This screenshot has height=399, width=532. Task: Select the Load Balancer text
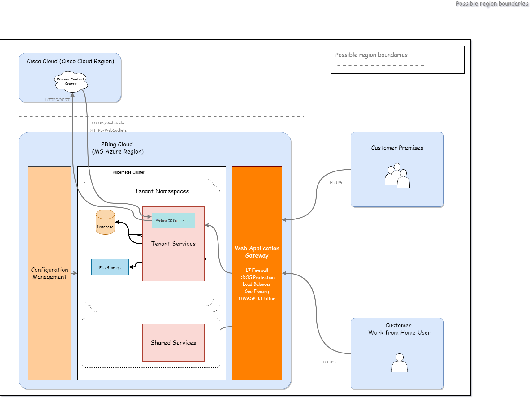[x=257, y=284]
